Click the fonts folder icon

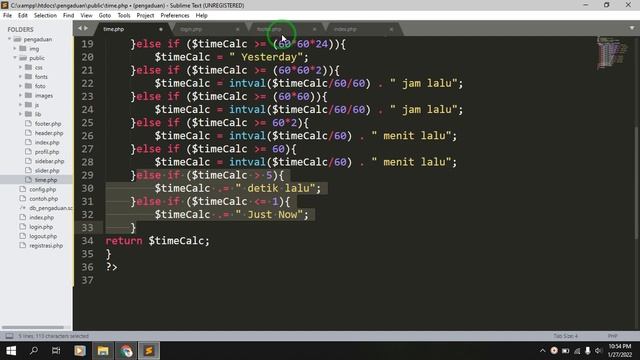click(29, 77)
